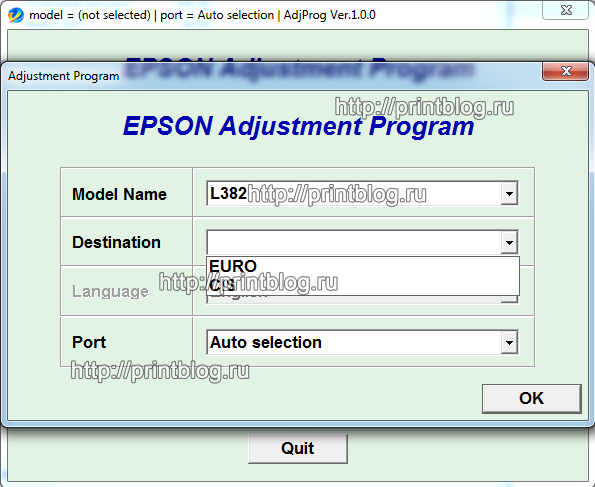The height and width of the screenshot is (487, 595).
Task: Click the Adjustment Program dialog title
Action: pos(64,76)
